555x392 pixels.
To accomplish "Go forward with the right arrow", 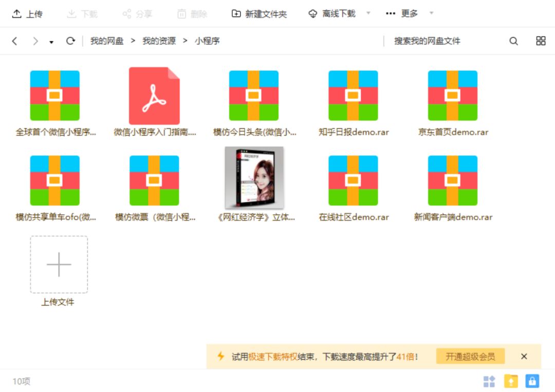I will (x=35, y=41).
